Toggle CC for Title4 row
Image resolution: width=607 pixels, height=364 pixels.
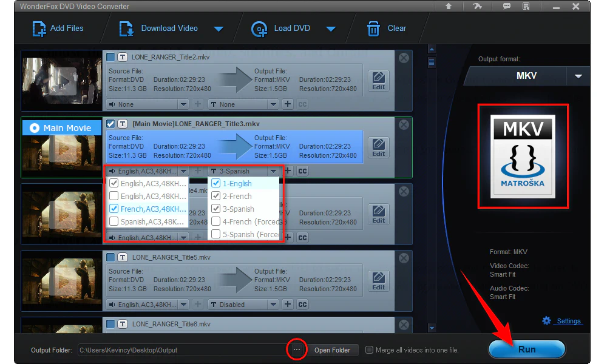click(302, 237)
